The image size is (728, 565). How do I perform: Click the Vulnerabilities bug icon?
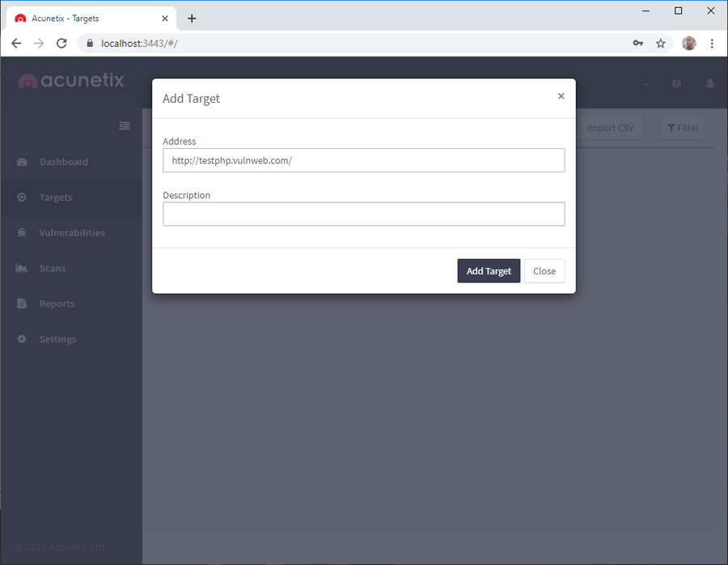(x=22, y=232)
